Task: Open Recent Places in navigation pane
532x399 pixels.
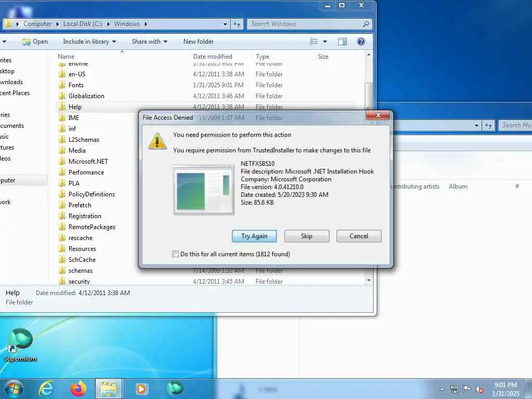Action: 15,93
